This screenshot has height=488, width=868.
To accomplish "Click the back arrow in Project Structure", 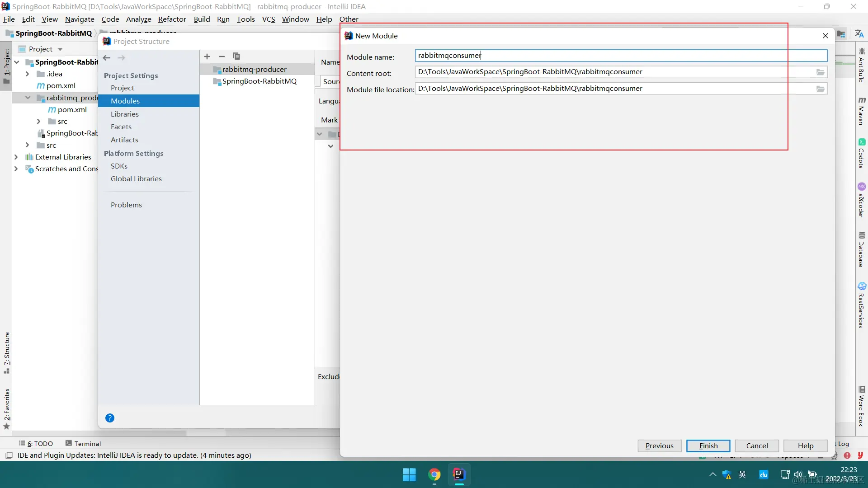I will [x=107, y=58].
